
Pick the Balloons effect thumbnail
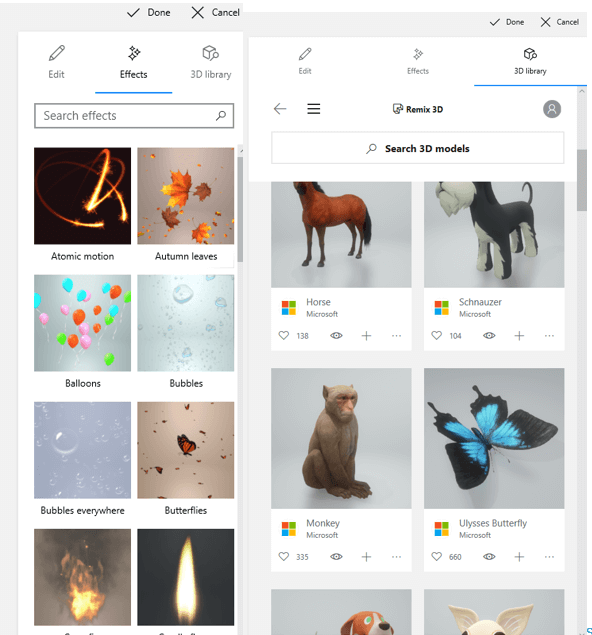click(x=83, y=323)
